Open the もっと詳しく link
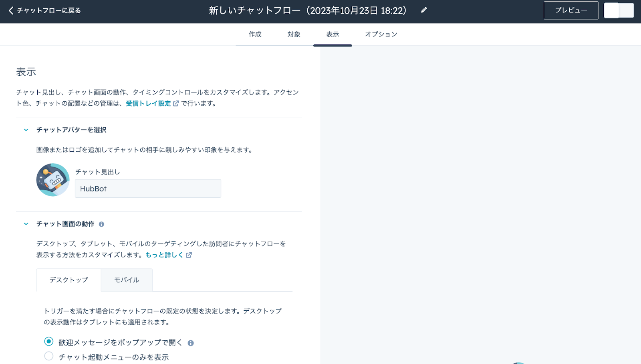This screenshot has width=641, height=364. [164, 255]
